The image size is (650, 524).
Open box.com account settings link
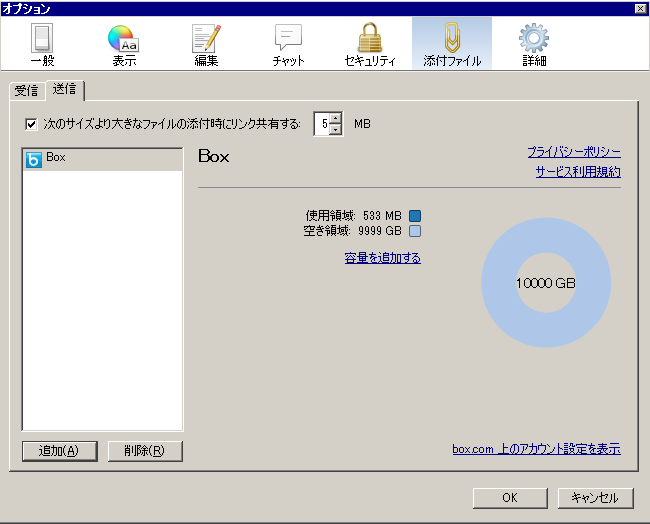[x=536, y=449]
